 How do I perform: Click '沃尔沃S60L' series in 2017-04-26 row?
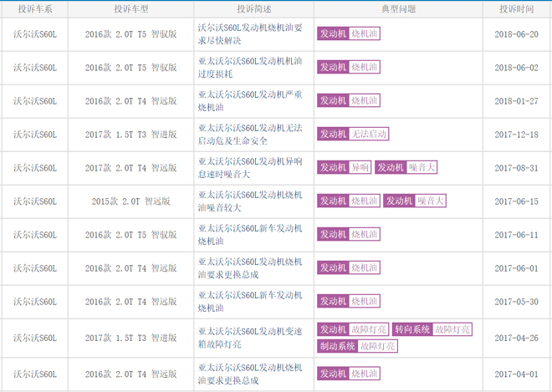35,338
